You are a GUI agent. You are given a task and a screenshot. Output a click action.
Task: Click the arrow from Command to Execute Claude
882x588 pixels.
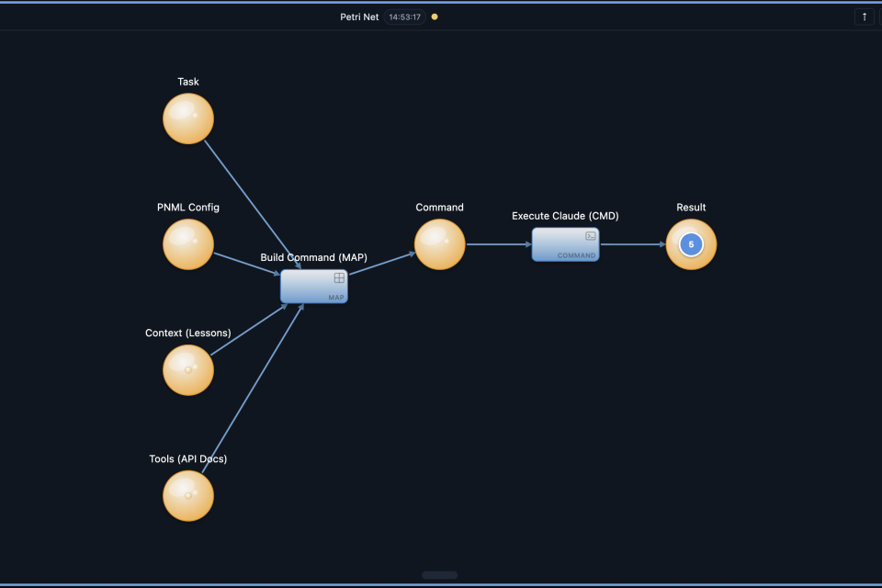coord(498,244)
